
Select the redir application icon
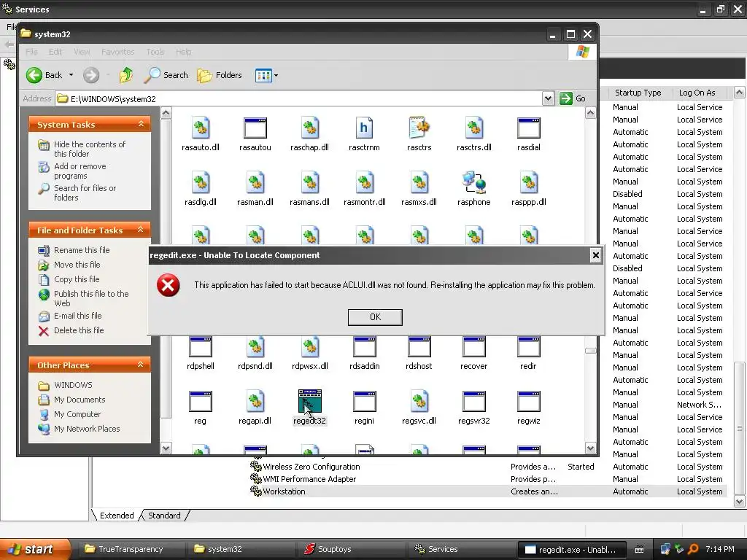tap(528, 346)
